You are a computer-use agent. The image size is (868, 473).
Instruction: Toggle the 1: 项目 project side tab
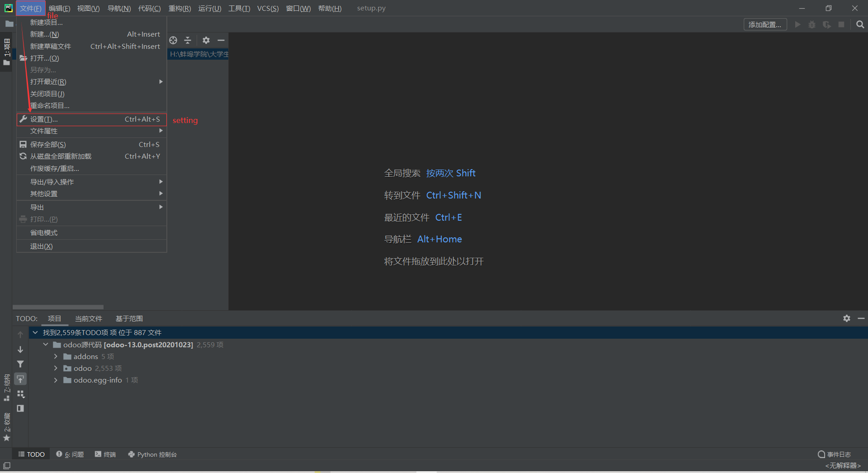pyautogui.click(x=7, y=52)
